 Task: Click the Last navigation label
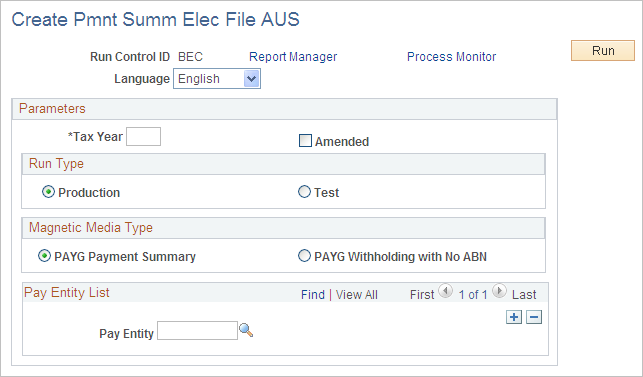(524, 295)
